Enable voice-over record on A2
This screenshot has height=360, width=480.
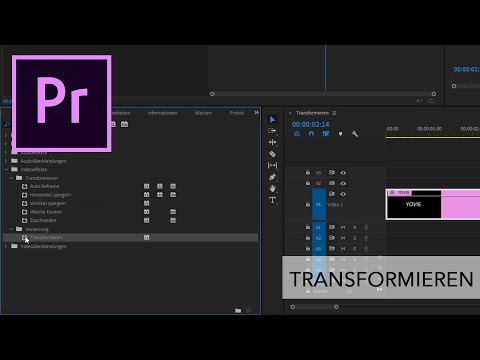coord(366,238)
